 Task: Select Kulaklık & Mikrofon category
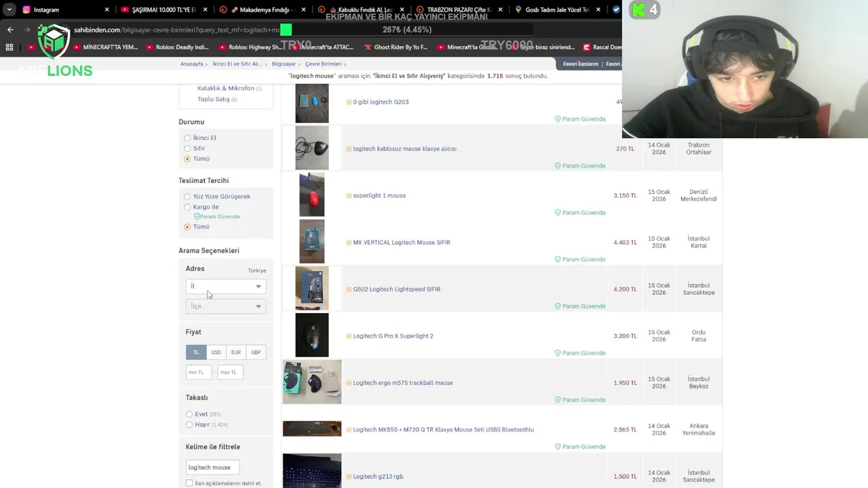tap(226, 88)
